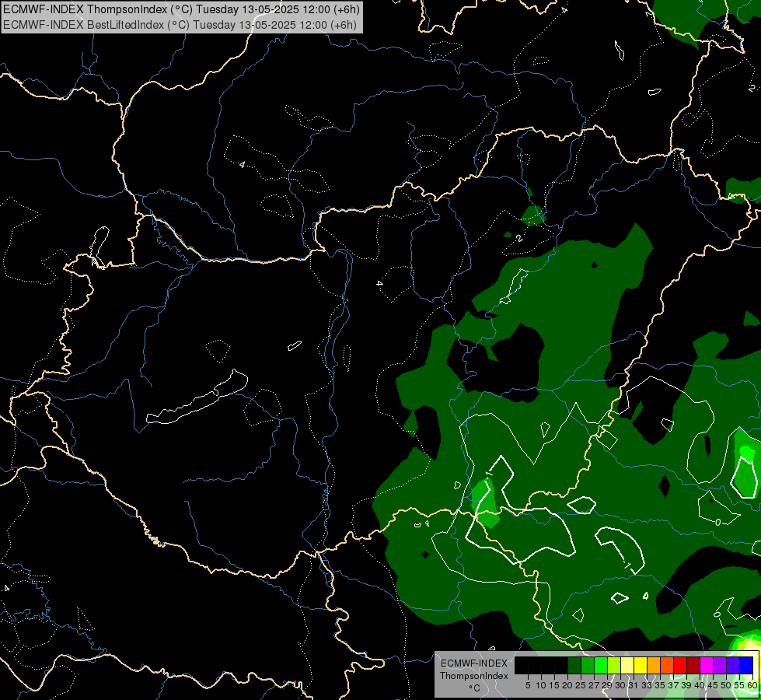Click the legend tick value '45'

tap(713, 685)
